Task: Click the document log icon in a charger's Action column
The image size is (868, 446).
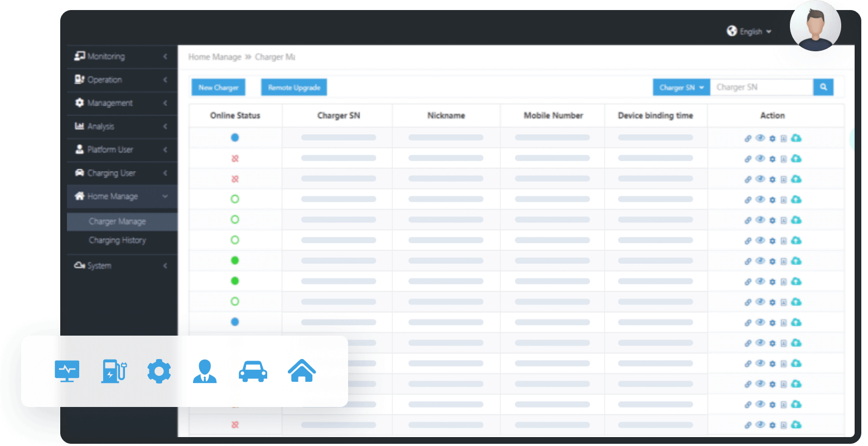Action: click(x=784, y=138)
